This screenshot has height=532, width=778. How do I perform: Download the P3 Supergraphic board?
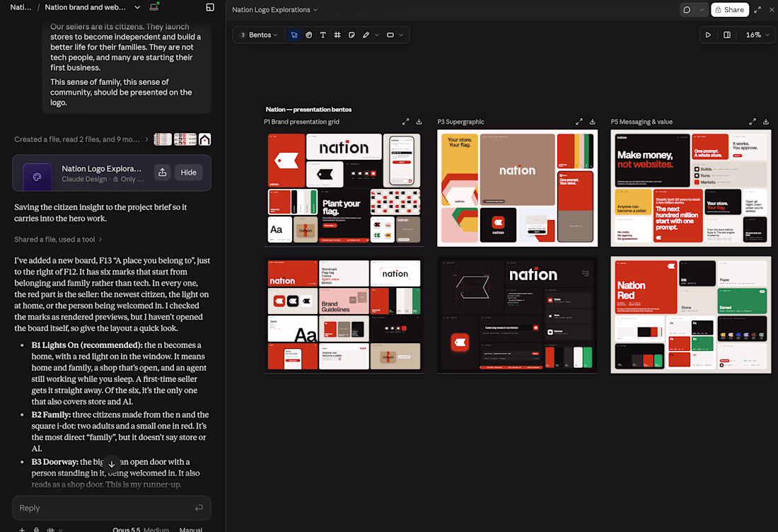[x=593, y=122]
